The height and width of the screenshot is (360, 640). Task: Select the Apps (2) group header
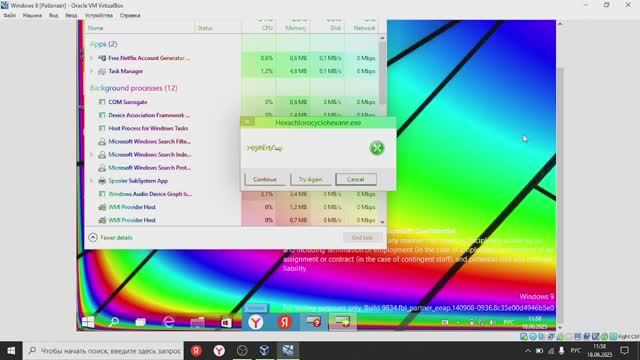[x=103, y=44]
